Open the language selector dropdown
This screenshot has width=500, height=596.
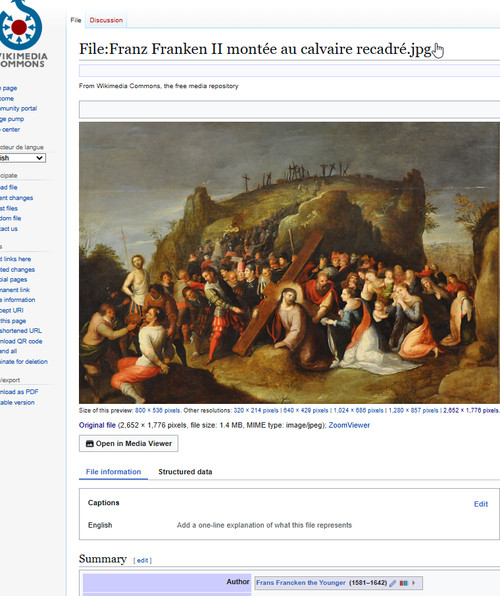[x=22, y=158]
